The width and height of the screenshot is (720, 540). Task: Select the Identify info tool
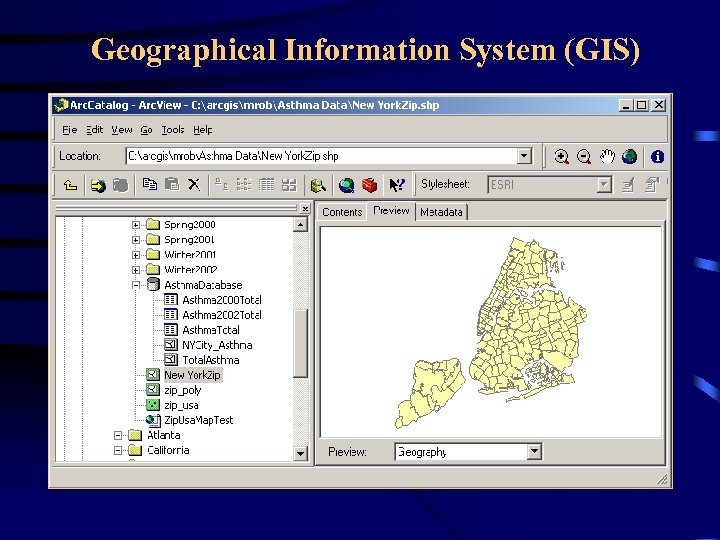point(657,157)
